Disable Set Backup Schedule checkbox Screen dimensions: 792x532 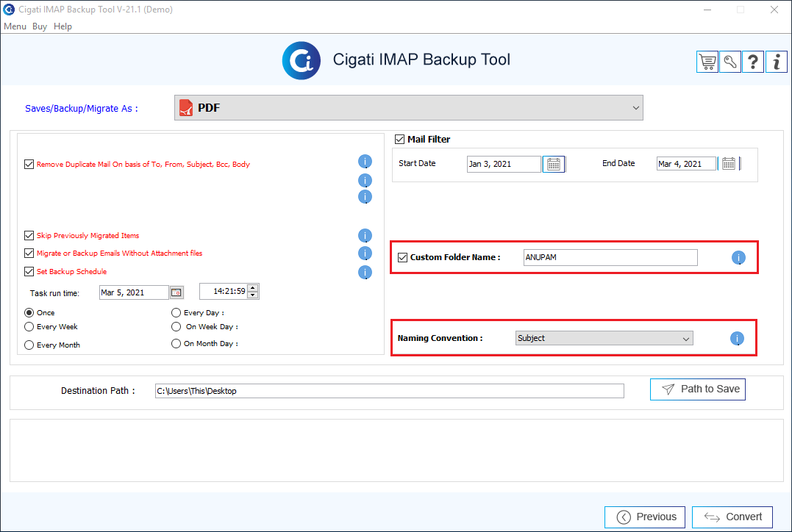click(29, 272)
